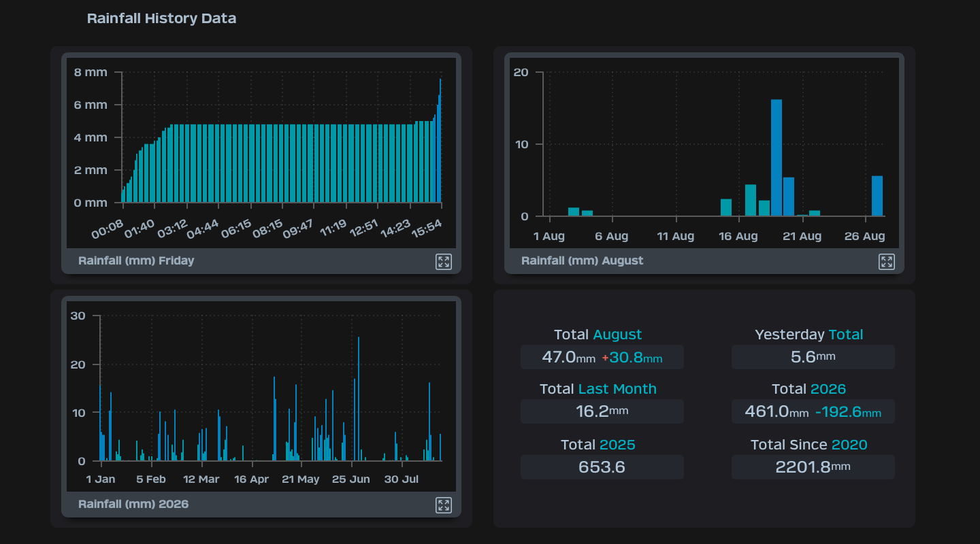Image resolution: width=980 pixels, height=544 pixels.
Task: Click the "16 Aug" axis label
Action: (738, 236)
